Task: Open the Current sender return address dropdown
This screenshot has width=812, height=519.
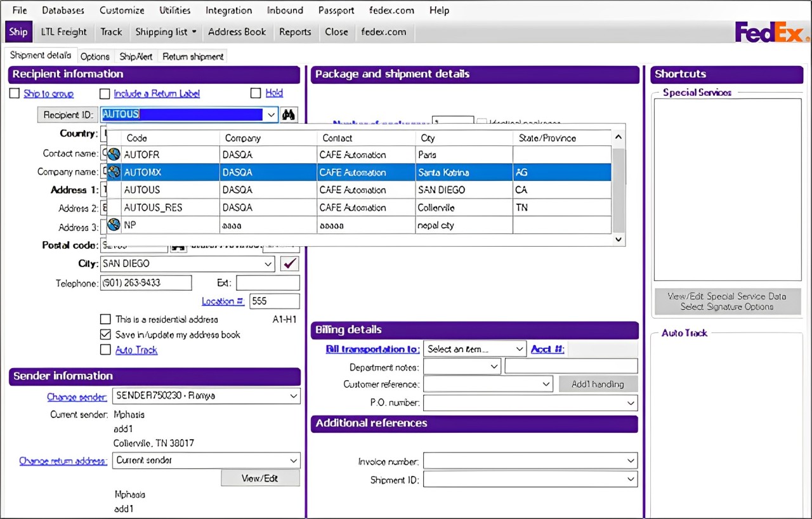Action: (294, 461)
